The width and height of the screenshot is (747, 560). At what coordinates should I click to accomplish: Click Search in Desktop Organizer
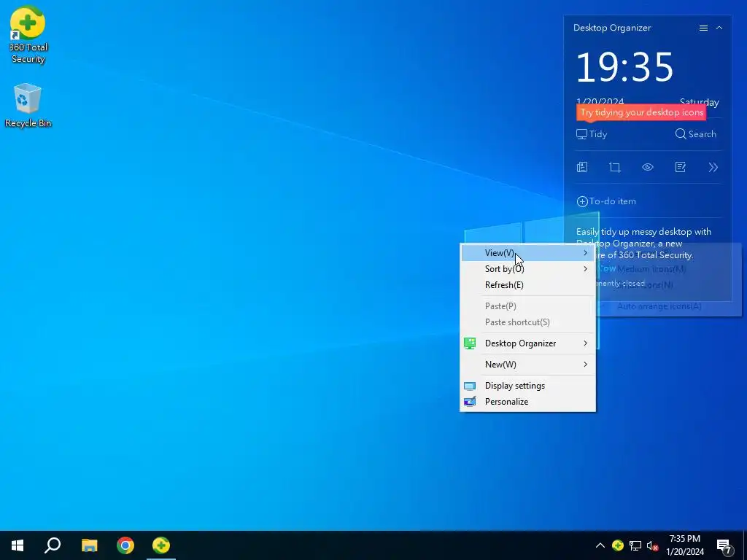pyautogui.click(x=695, y=134)
